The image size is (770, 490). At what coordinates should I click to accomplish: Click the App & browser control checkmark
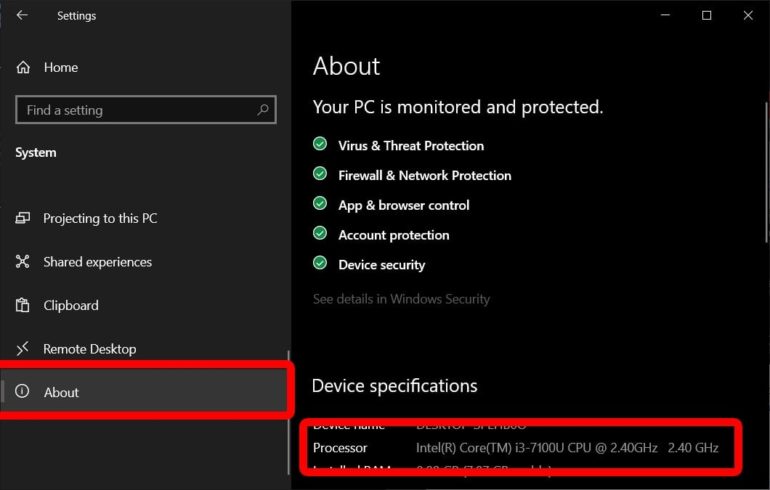tap(320, 205)
